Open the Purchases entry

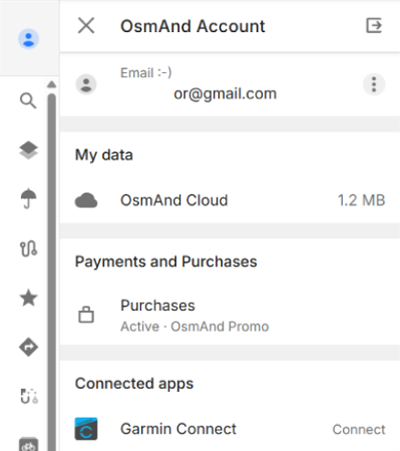(x=230, y=315)
